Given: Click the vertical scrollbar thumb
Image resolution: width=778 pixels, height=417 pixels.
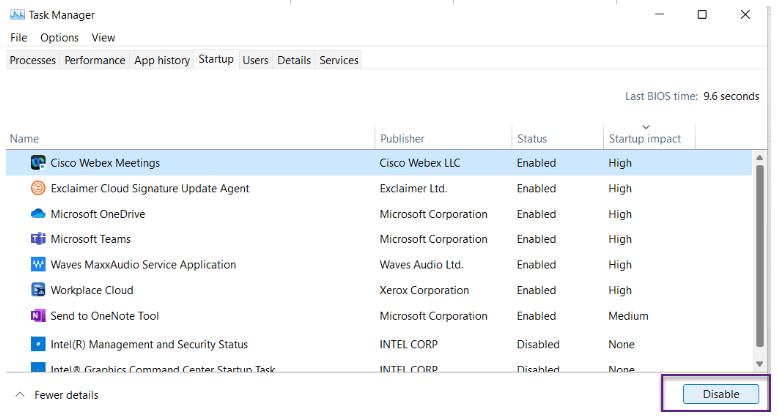Looking at the screenshot, I should [759, 256].
